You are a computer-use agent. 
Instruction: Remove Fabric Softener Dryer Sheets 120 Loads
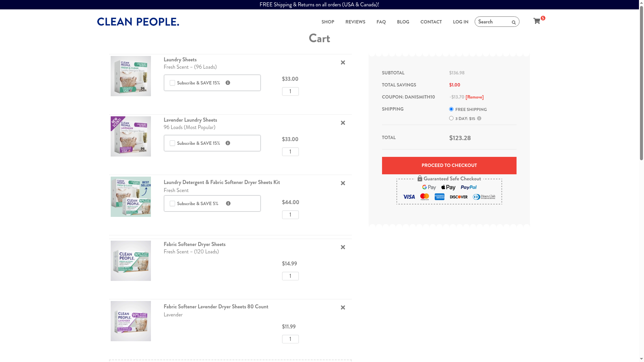[x=343, y=247]
